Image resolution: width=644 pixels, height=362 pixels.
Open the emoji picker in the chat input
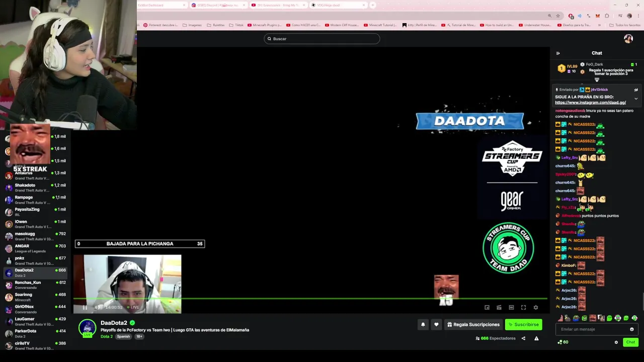click(x=632, y=329)
